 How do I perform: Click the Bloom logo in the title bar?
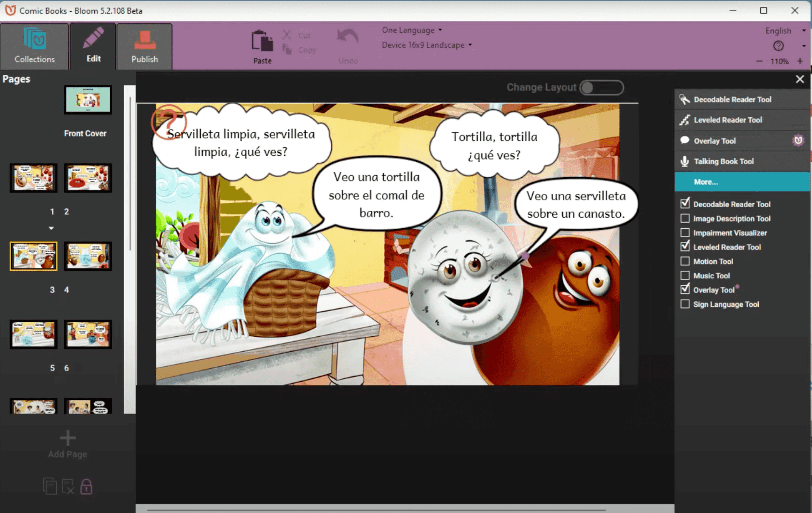point(10,10)
